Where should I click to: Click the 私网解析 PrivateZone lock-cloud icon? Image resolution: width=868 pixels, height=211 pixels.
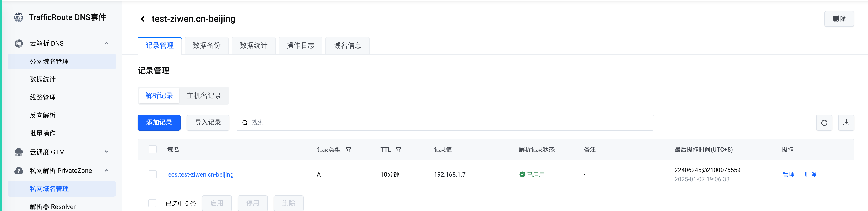tap(19, 171)
